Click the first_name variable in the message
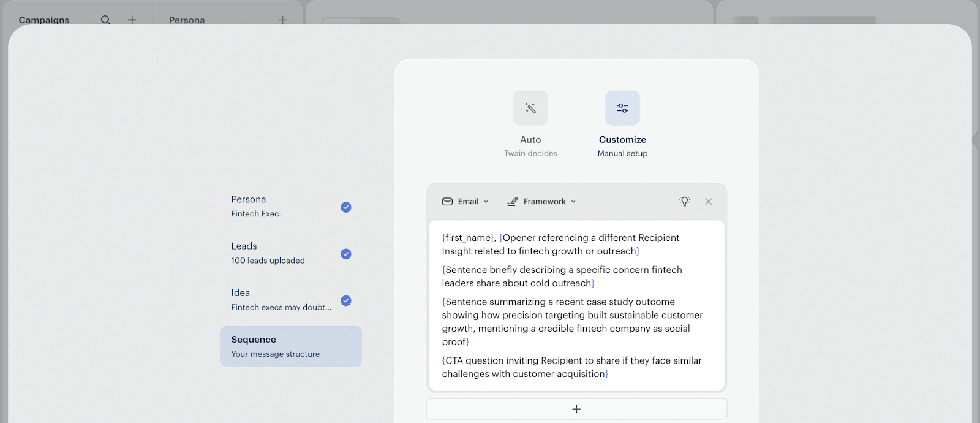Screen dimensions: 980x423 (468, 238)
